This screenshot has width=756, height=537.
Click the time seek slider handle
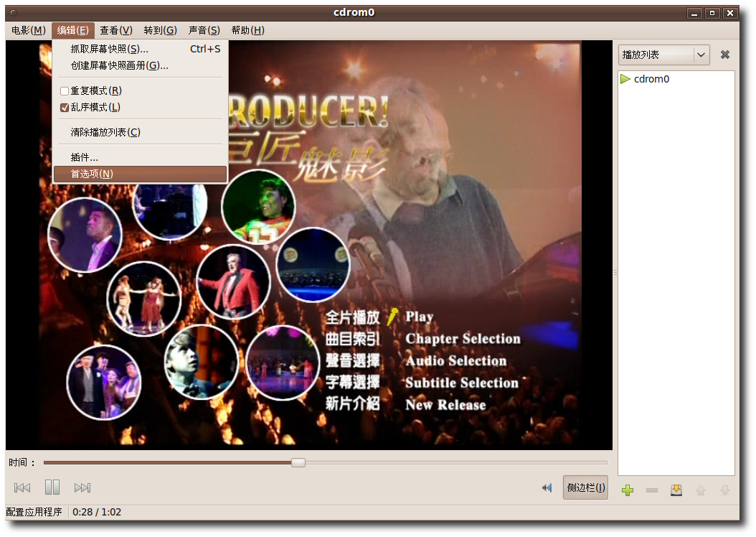pos(298,462)
